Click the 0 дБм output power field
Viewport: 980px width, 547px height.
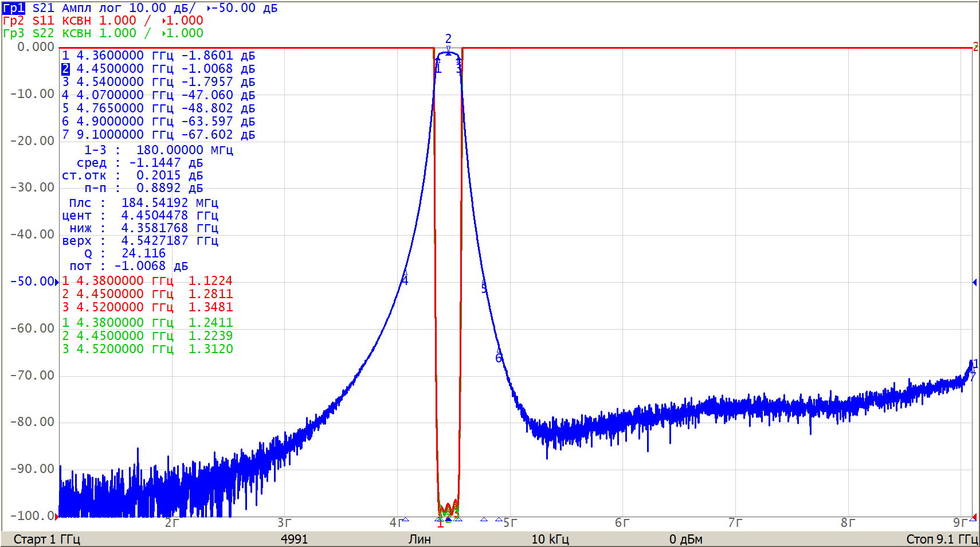coord(685,539)
